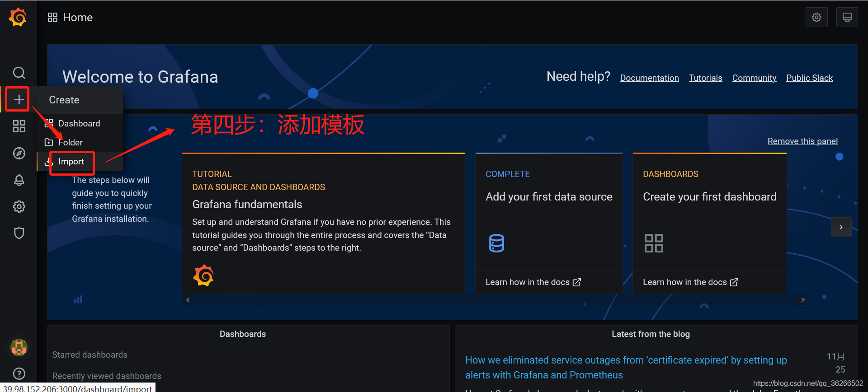Viewport: 868px width, 392px height.
Task: Open the Alerting bell icon in sidebar
Action: pyautogui.click(x=19, y=180)
